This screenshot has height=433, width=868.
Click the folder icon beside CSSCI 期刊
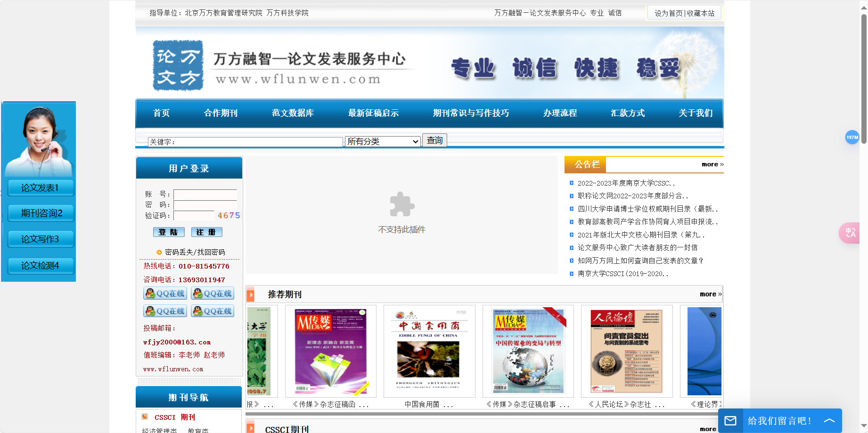coord(144,417)
